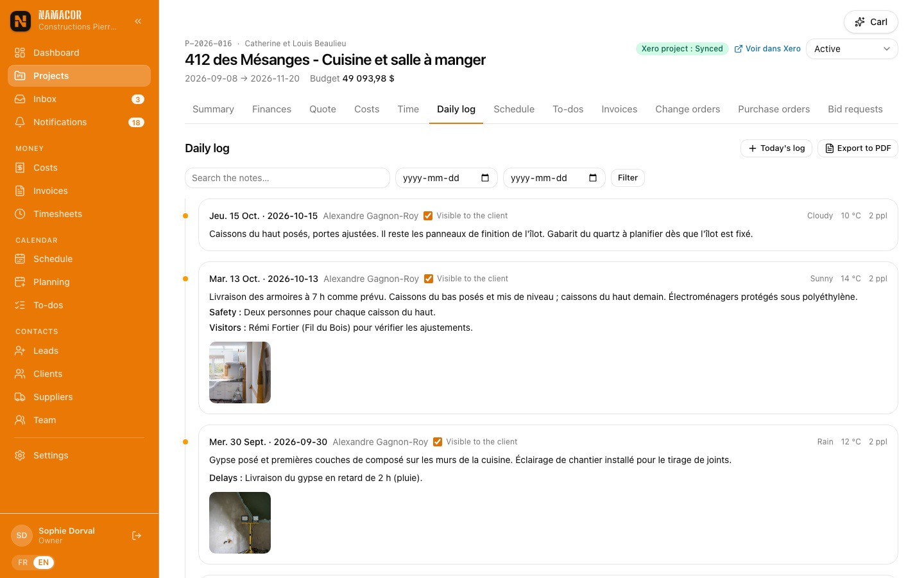Uncheck 'Visible to the client' on 2026-10-15 entry

coord(428,216)
